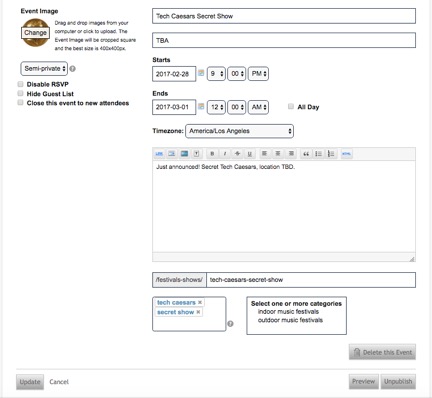Switch editor to HTML source view

(346, 154)
